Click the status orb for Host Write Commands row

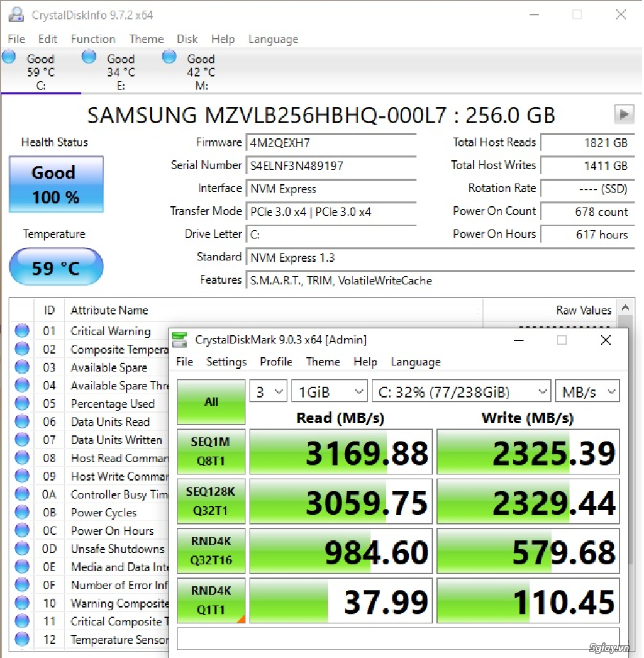tap(22, 476)
